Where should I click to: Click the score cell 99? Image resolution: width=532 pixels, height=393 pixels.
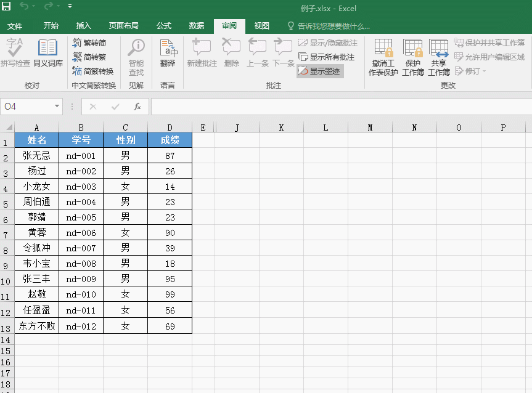click(170, 294)
